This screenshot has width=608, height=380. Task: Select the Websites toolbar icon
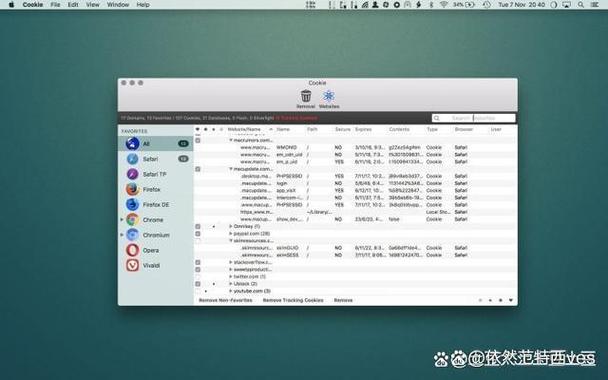[x=329, y=96]
